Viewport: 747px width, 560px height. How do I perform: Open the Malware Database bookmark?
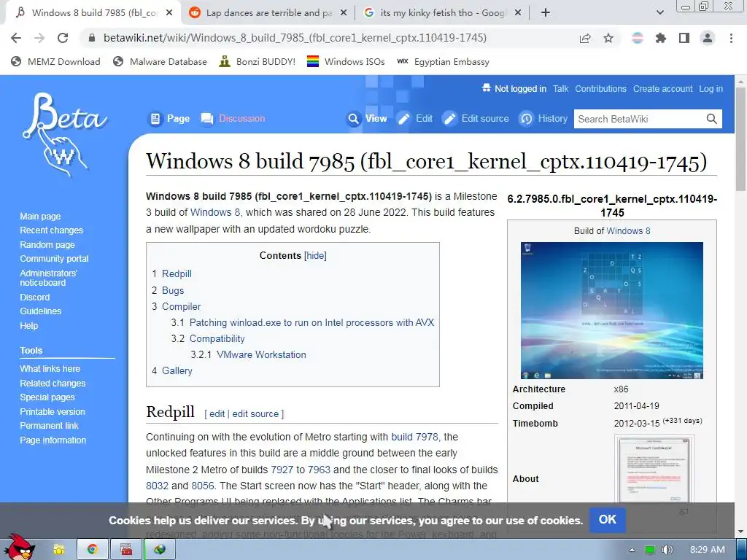[x=160, y=61]
